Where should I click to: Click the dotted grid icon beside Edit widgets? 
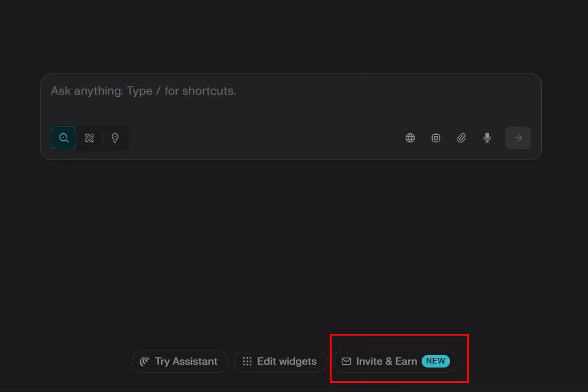pos(247,361)
